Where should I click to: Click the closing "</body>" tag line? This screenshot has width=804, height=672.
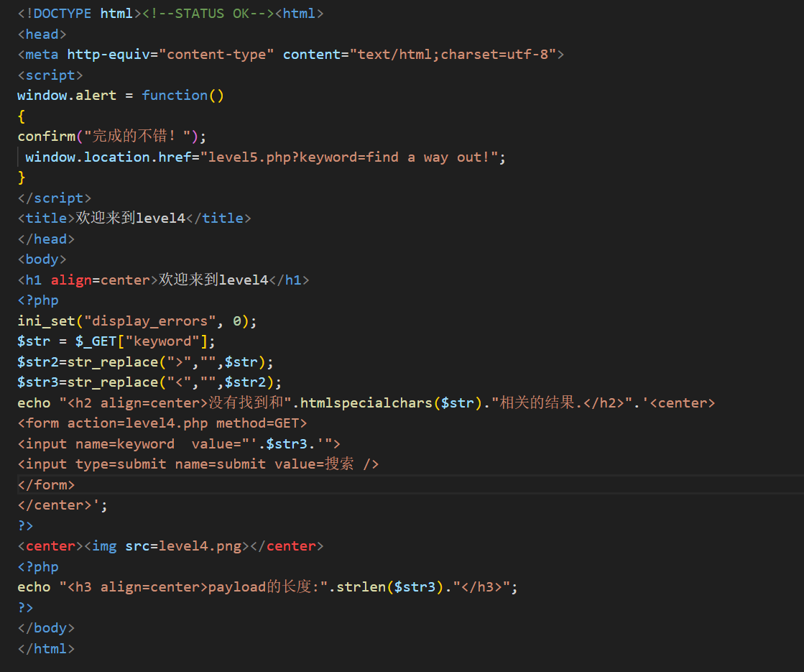coord(46,628)
